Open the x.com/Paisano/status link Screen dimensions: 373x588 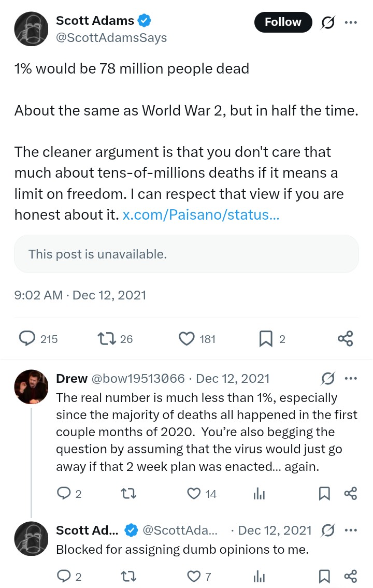pos(201,214)
